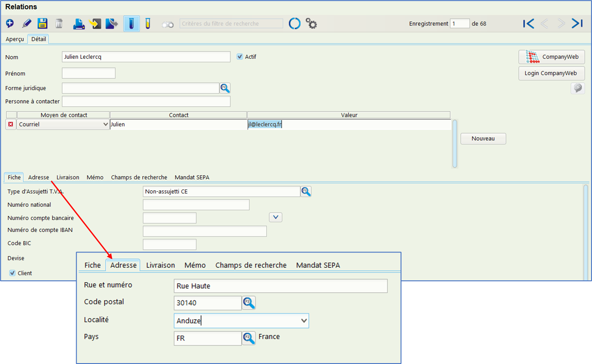Click the Type d'Assujetti field Non-assujetti CE
The height and width of the screenshot is (364, 592).
pyautogui.click(x=221, y=191)
